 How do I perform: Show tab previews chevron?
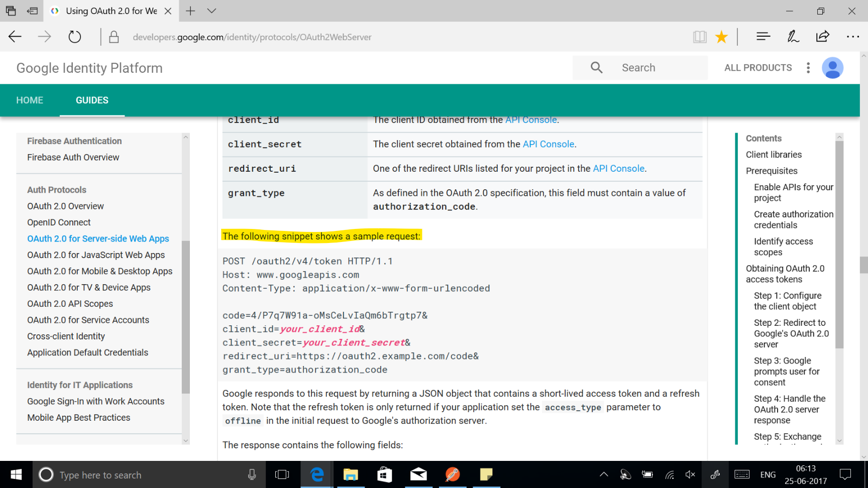coord(211,11)
